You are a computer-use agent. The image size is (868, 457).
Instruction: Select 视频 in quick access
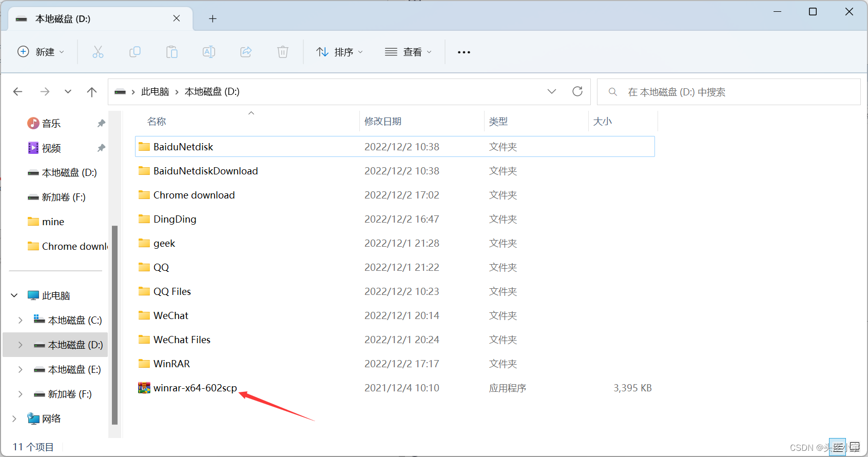(x=51, y=148)
